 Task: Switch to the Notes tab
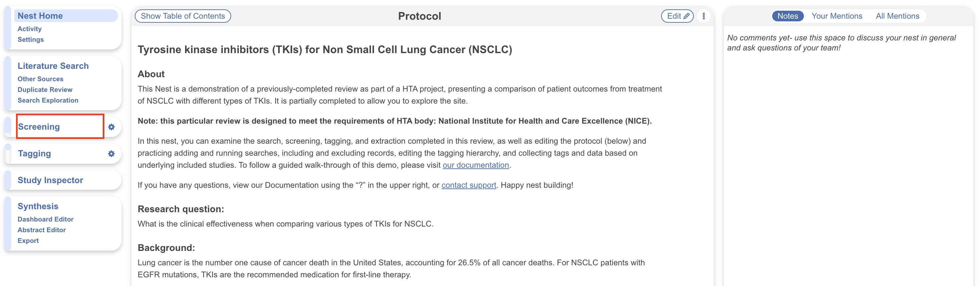coord(787,16)
